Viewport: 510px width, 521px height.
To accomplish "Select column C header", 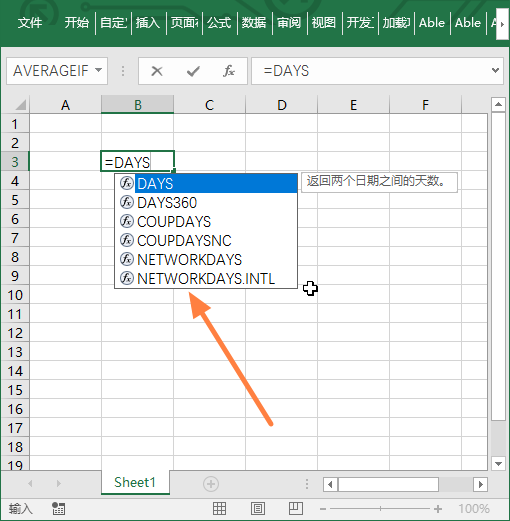I will (209, 105).
